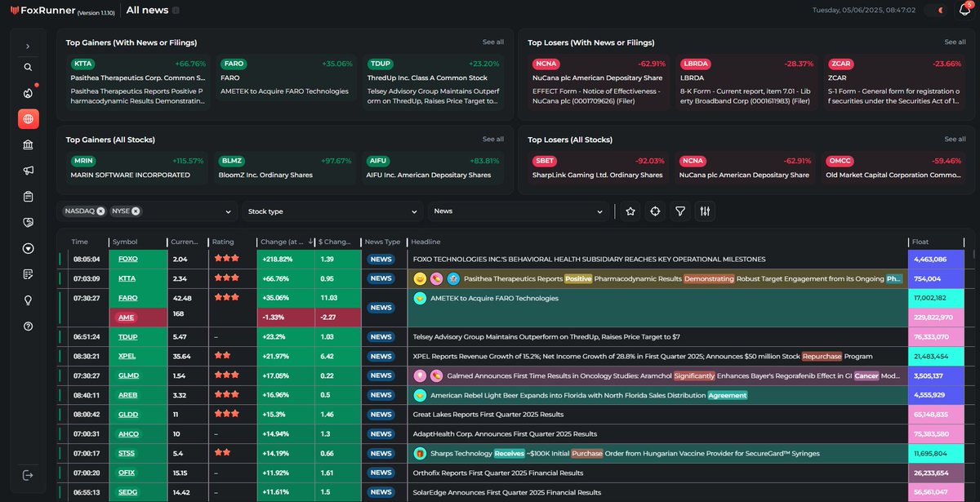Expand the left sidebar with the chevron
980x502 pixels.
28,47
